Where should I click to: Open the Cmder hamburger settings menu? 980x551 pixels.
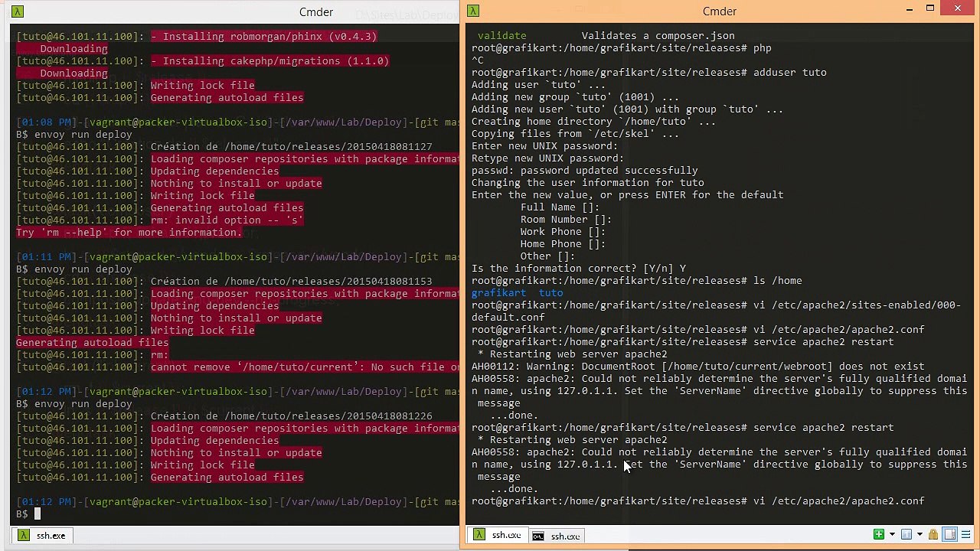click(966, 534)
